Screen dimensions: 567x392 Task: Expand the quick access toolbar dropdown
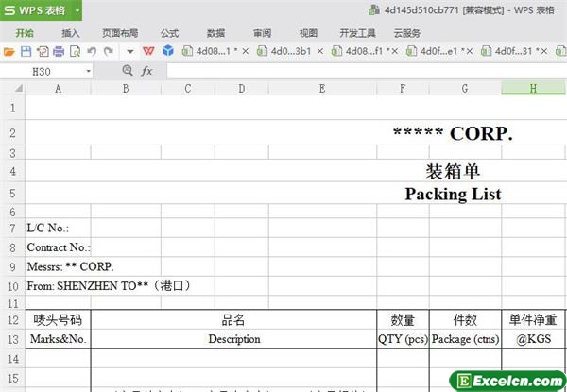coord(130,52)
